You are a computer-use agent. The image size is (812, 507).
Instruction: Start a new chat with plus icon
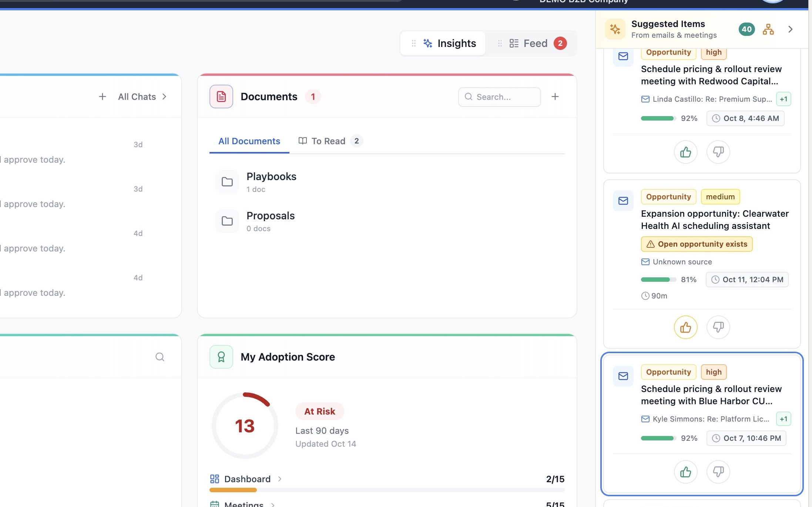pyautogui.click(x=103, y=97)
